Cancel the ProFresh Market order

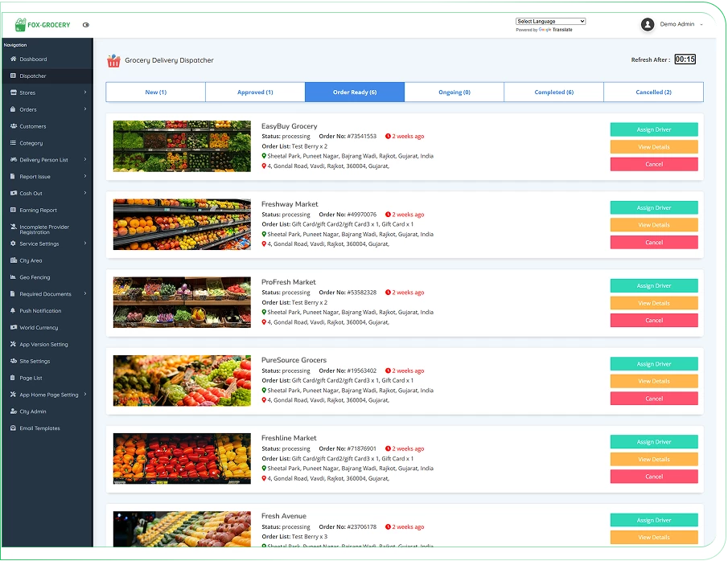[x=654, y=320]
